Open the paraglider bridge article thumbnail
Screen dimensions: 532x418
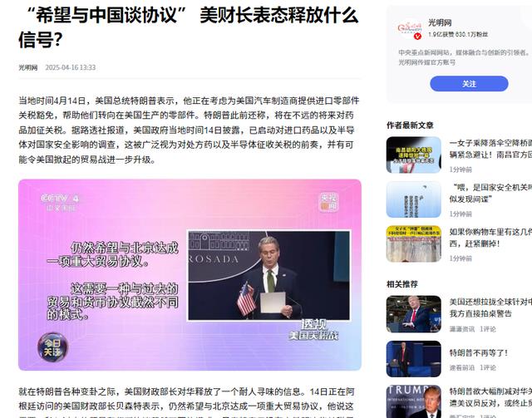(x=414, y=155)
